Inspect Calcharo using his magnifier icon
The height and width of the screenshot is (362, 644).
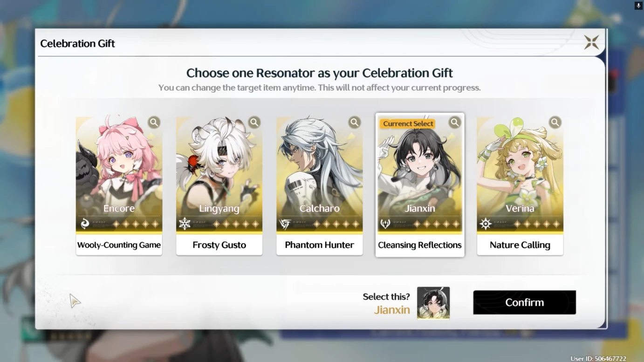355,123
